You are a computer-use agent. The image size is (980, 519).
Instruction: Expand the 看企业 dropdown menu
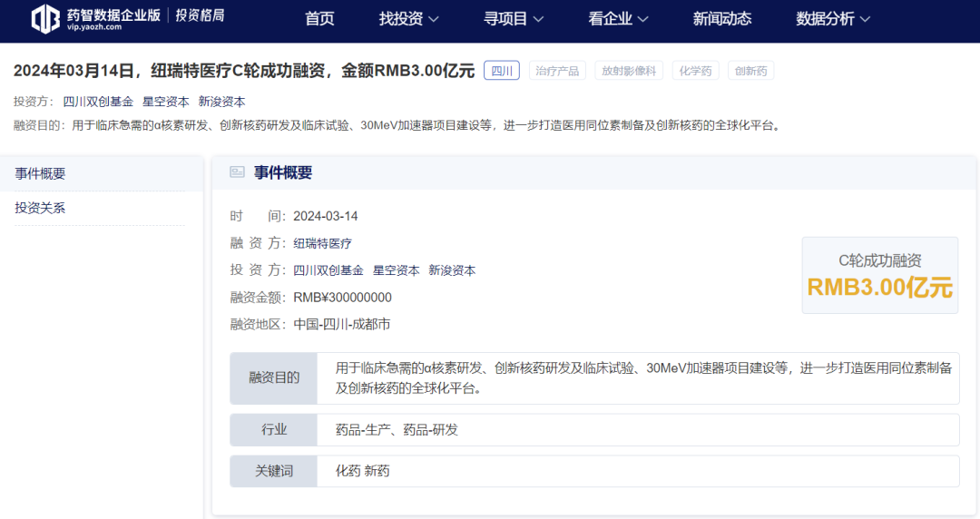(618, 19)
